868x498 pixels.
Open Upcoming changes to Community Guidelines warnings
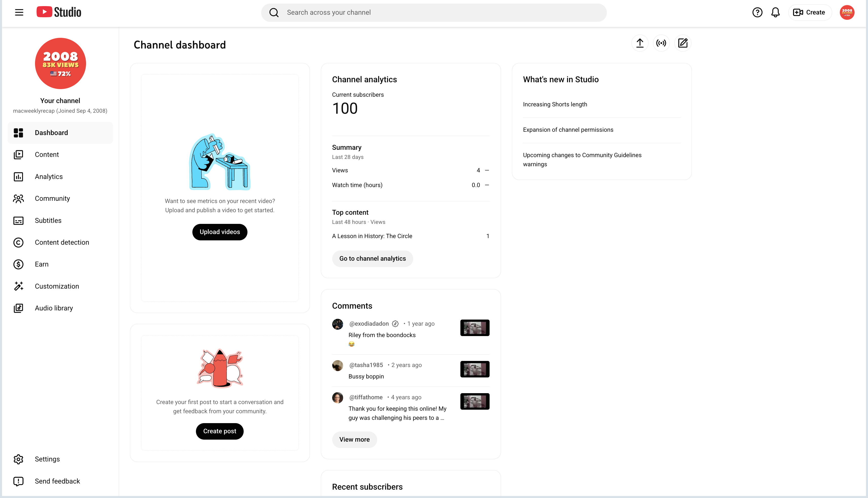(582, 159)
